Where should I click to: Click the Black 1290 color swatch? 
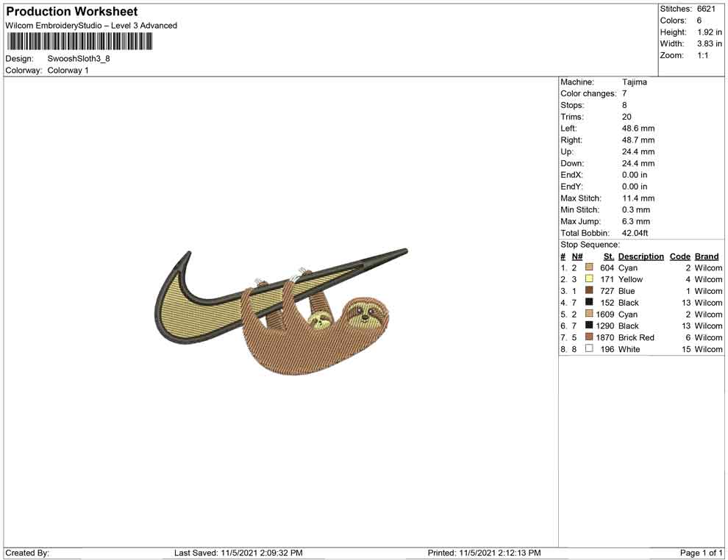click(589, 326)
